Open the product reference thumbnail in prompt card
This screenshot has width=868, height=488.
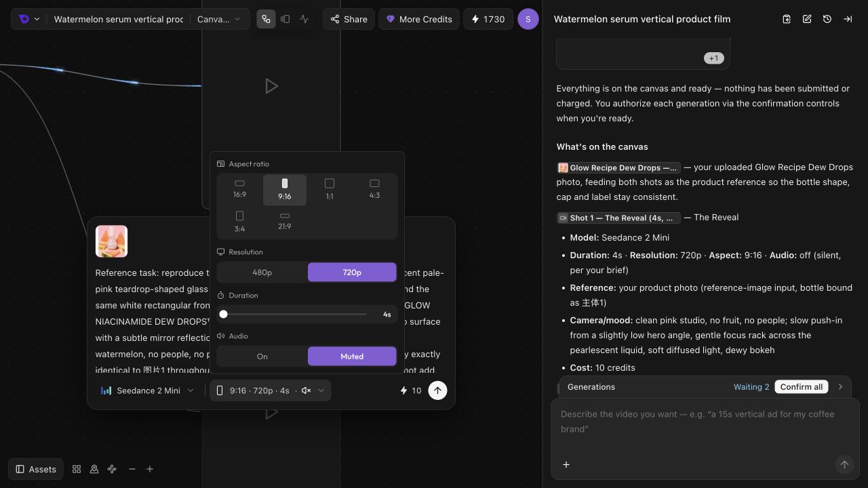coord(111,241)
